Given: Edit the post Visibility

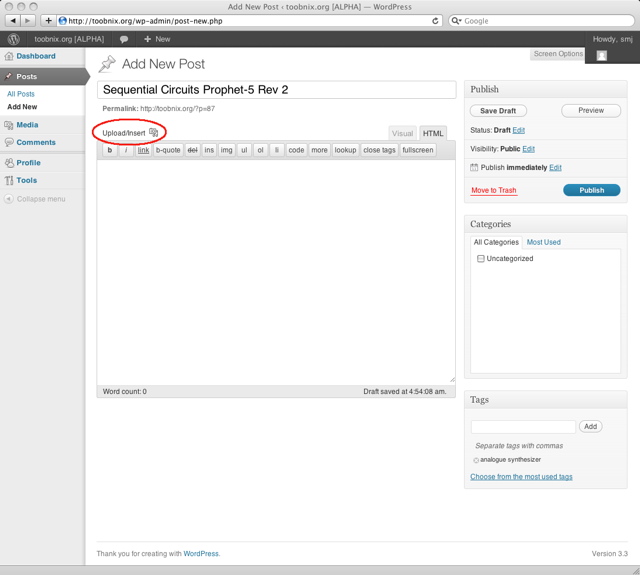Looking at the screenshot, I should (x=528, y=149).
